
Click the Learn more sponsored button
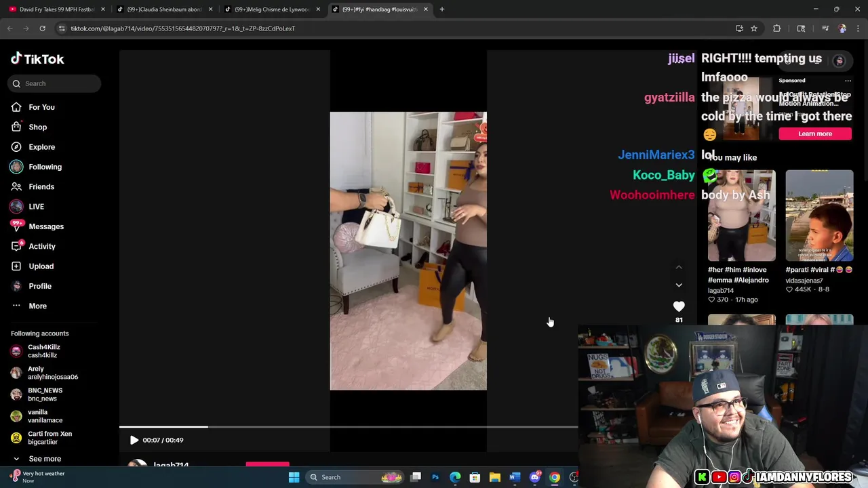815,134
